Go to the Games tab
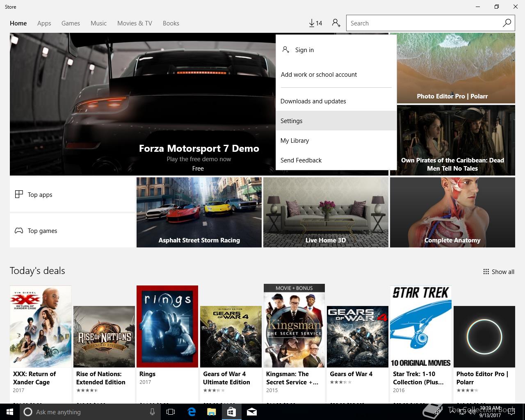Viewport: 525px width, 420px height. click(71, 23)
